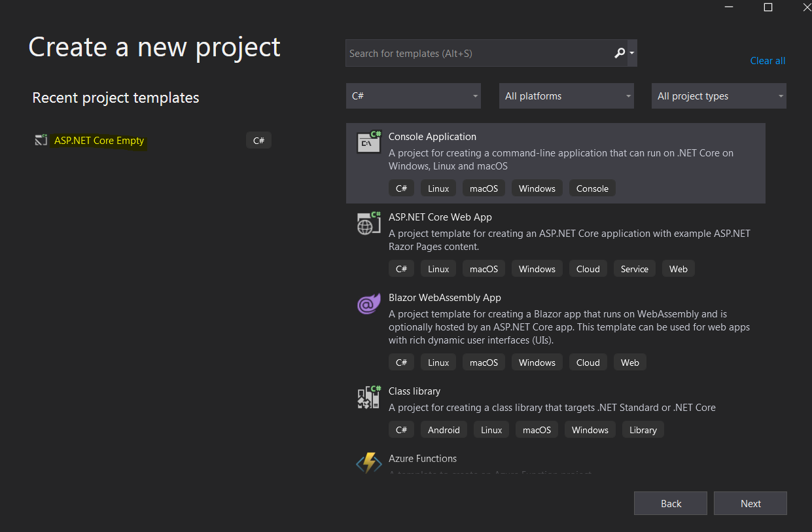Click the Cloud tag under ASP.NET Core Web App

pos(588,269)
